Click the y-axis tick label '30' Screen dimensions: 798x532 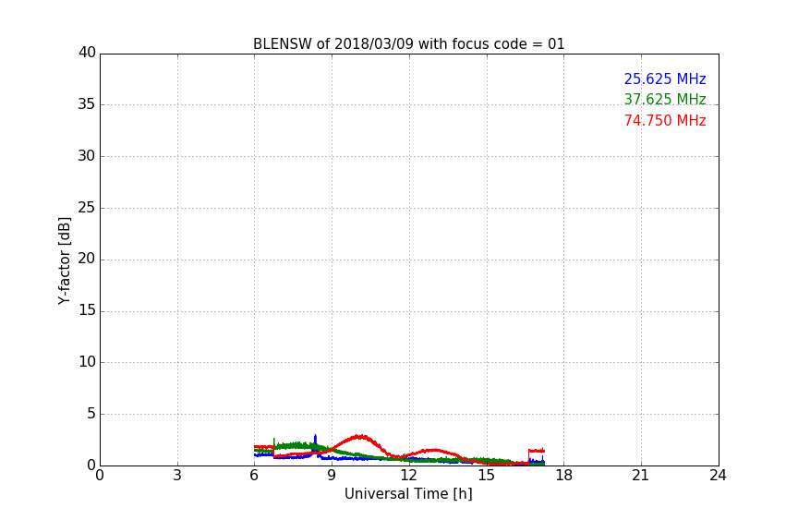(x=87, y=156)
